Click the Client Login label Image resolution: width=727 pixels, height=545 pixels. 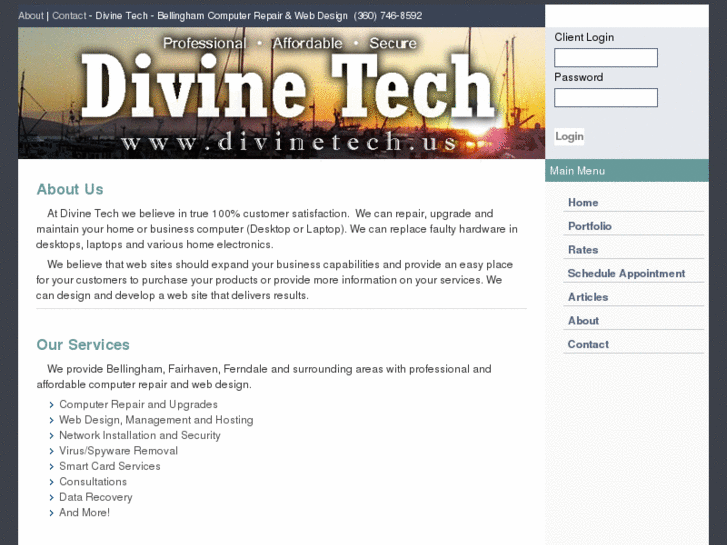point(584,37)
